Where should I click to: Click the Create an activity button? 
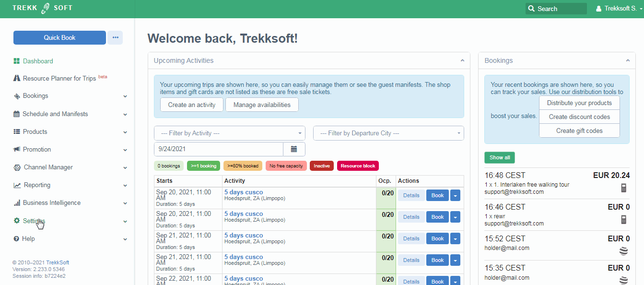point(191,105)
